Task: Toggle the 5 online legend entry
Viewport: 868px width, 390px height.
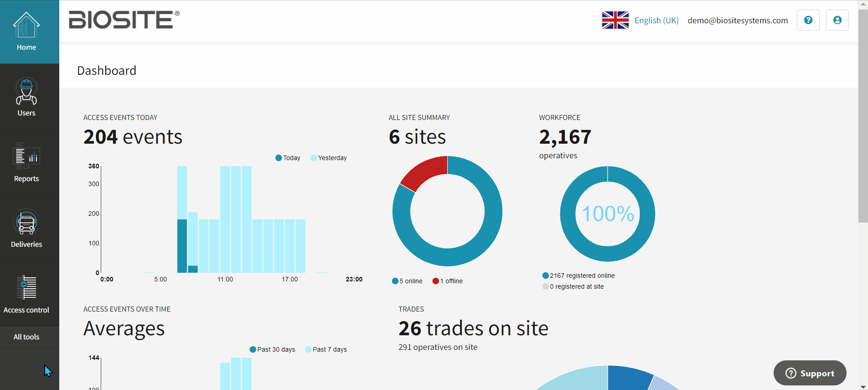Action: pos(407,281)
